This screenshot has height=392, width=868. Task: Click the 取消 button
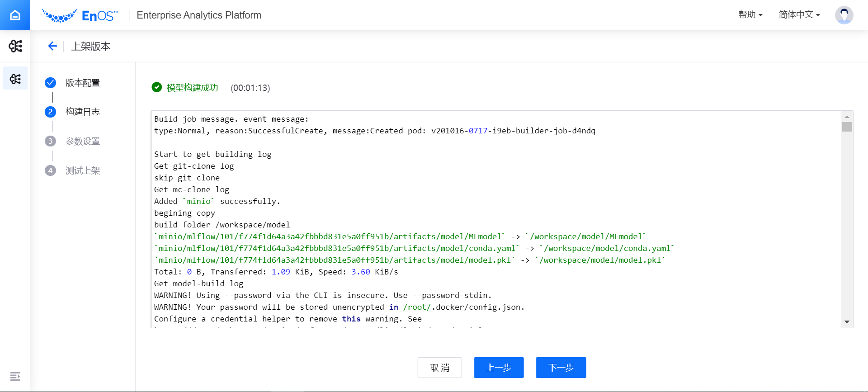pos(440,368)
